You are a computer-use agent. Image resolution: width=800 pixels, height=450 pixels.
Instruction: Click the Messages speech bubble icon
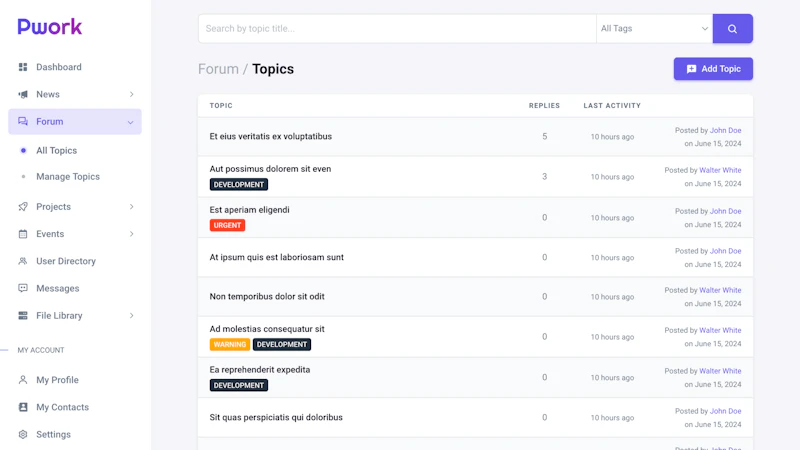(23, 288)
